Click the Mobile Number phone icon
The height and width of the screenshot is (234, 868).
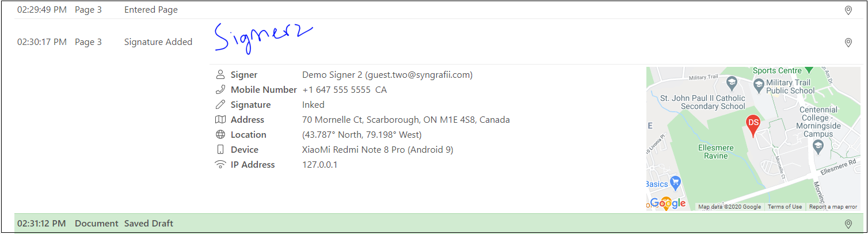pyautogui.click(x=220, y=90)
